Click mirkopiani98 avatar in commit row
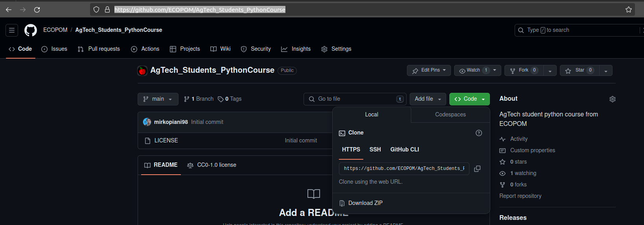Viewport: 644px width, 225px height. click(x=147, y=122)
